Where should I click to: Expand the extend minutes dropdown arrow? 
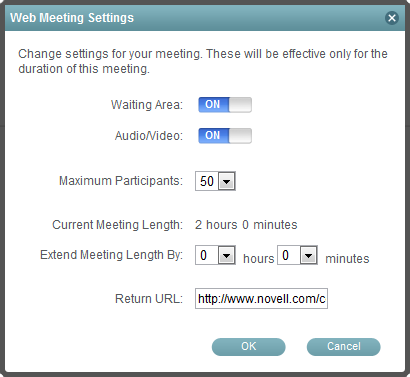click(x=309, y=255)
